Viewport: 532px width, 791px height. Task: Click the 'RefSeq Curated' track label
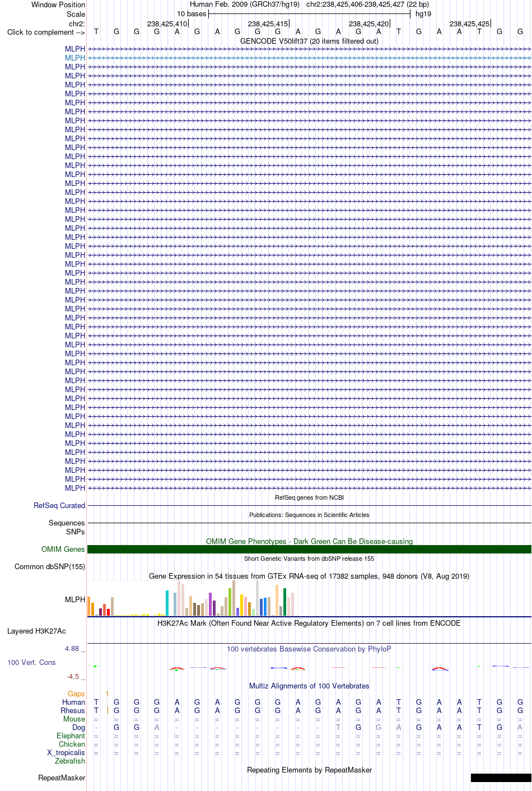point(59,505)
